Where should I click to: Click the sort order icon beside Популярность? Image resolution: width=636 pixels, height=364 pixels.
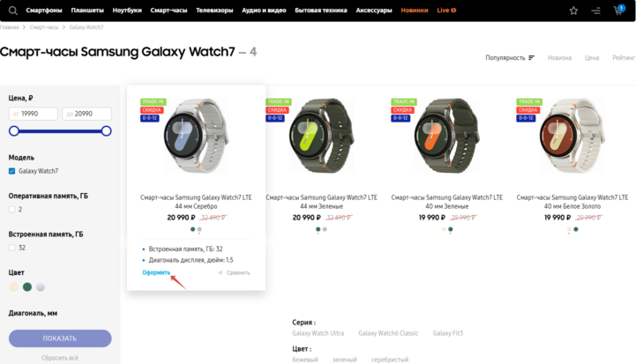[x=531, y=58]
